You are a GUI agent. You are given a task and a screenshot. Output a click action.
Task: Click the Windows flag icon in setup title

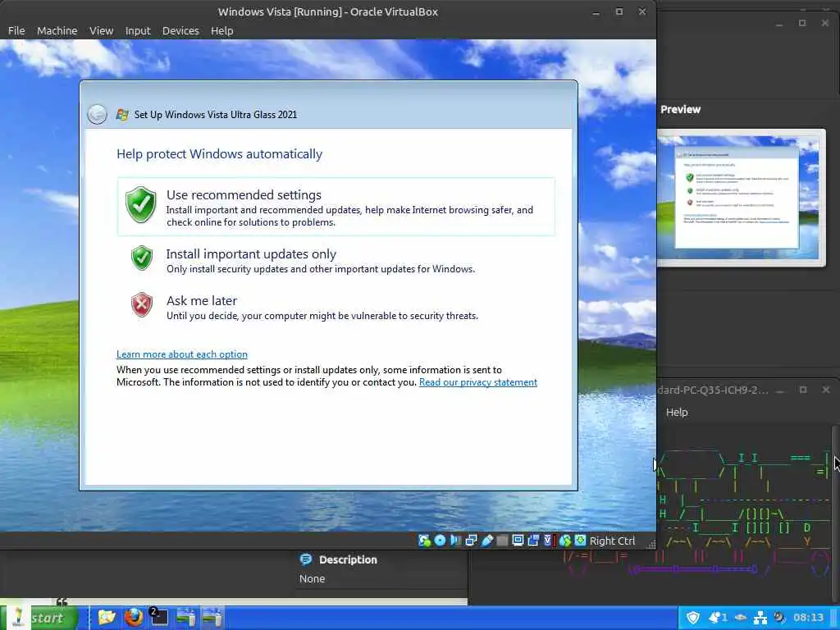click(x=122, y=115)
